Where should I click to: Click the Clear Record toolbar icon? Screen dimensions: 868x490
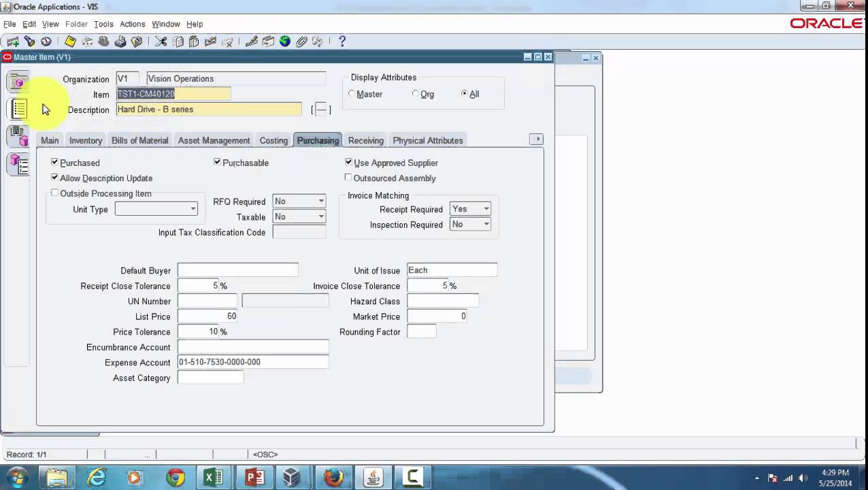(210, 42)
